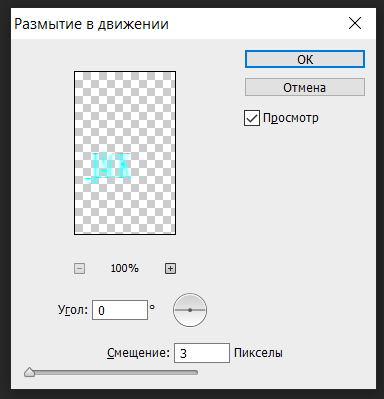Click the Смещение slider handle
This screenshot has width=384, height=399.
tap(30, 372)
